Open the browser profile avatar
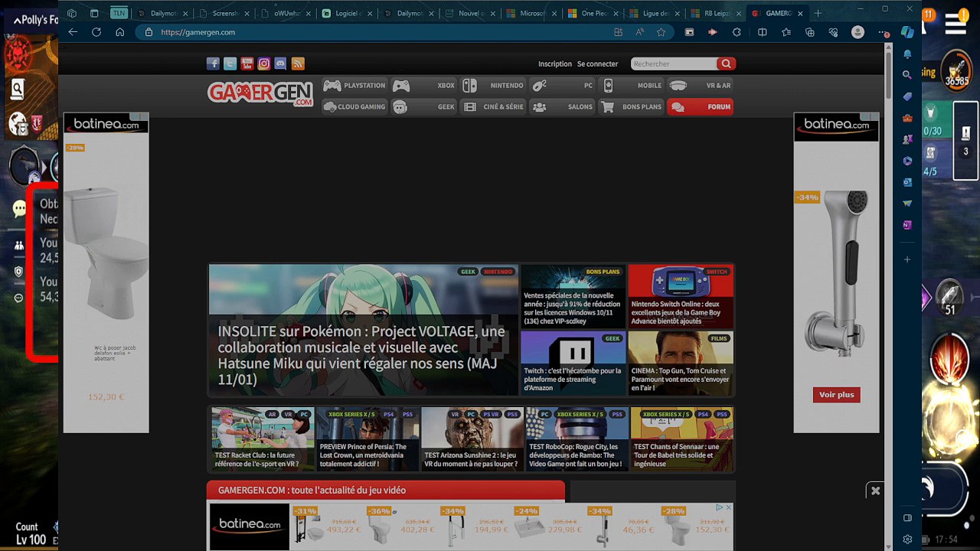 [857, 32]
